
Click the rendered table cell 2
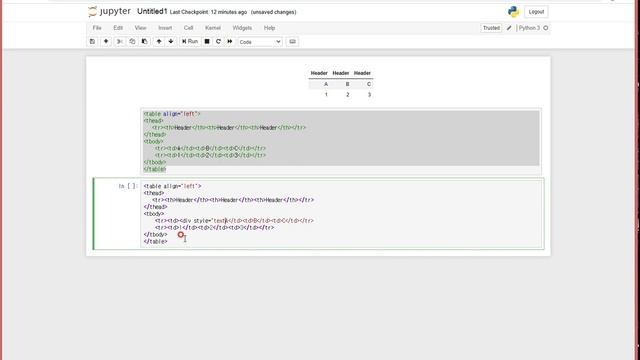coord(348,95)
